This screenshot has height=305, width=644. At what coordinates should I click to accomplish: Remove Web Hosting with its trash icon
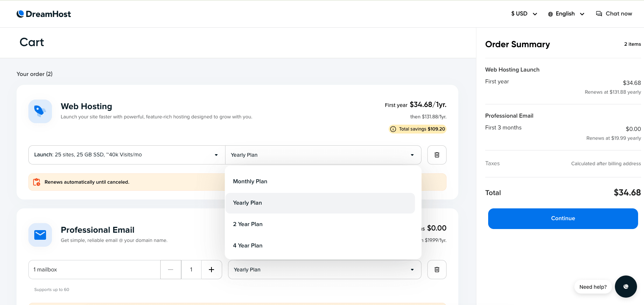click(437, 155)
